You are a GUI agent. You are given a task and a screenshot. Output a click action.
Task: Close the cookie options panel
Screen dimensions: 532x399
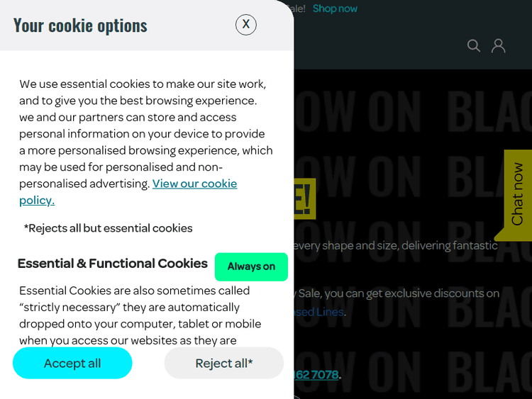coord(245,25)
